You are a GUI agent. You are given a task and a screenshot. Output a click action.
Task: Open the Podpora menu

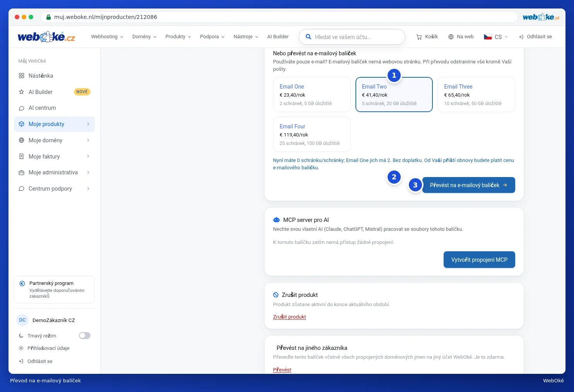coord(212,37)
